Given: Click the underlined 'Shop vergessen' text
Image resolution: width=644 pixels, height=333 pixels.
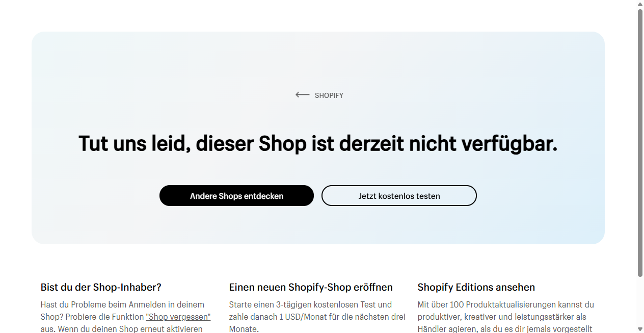Looking at the screenshot, I should 177,317.
